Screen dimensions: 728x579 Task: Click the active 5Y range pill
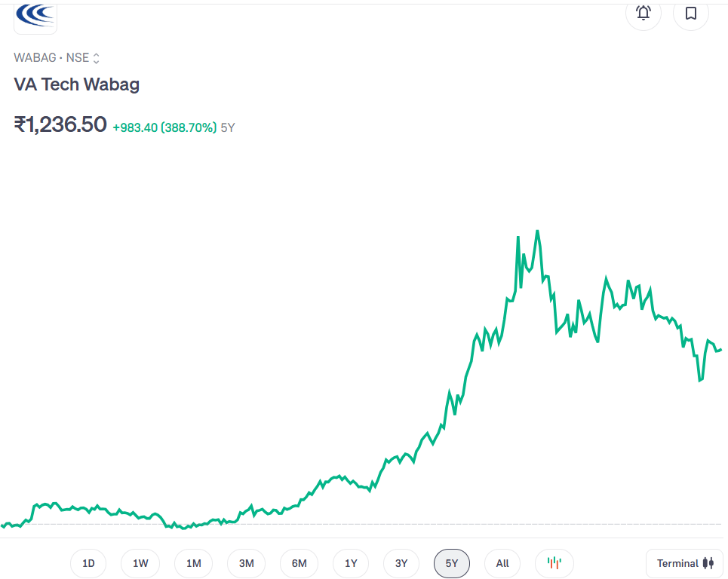(451, 563)
